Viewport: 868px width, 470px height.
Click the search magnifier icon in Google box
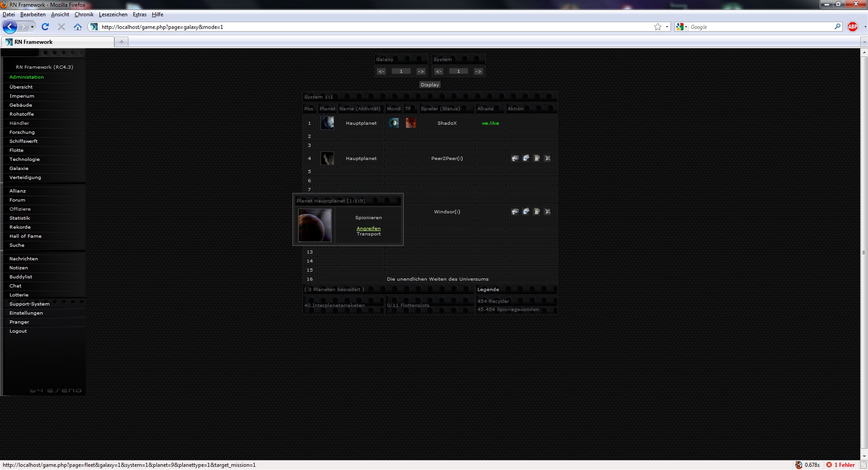pyautogui.click(x=837, y=27)
